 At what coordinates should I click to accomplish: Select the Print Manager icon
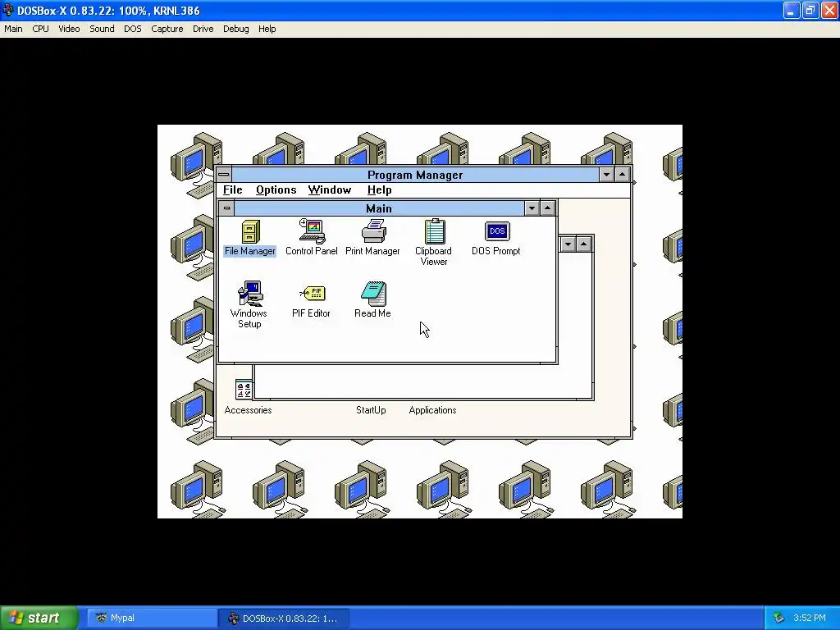pyautogui.click(x=373, y=231)
